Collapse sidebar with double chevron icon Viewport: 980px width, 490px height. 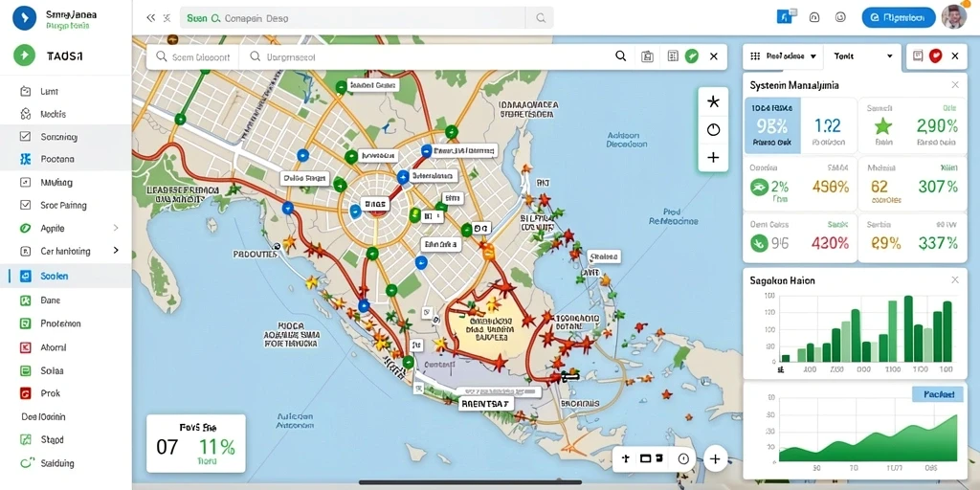pyautogui.click(x=150, y=18)
